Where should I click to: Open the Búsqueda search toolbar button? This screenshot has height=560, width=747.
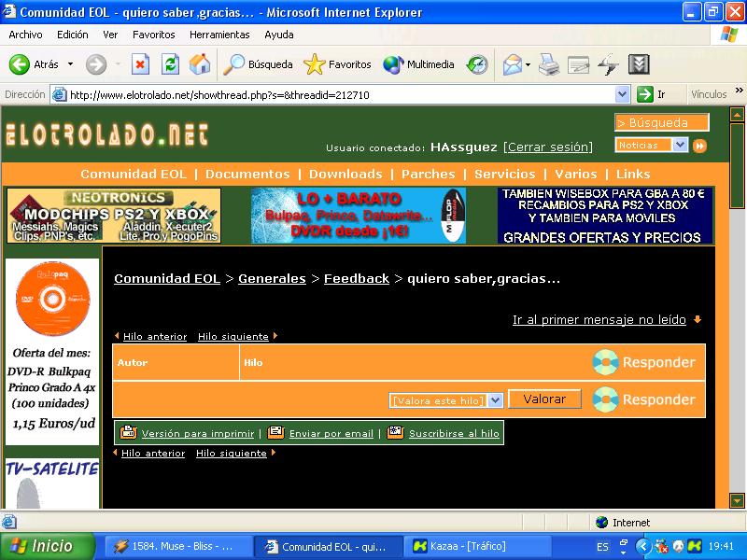click(x=259, y=64)
